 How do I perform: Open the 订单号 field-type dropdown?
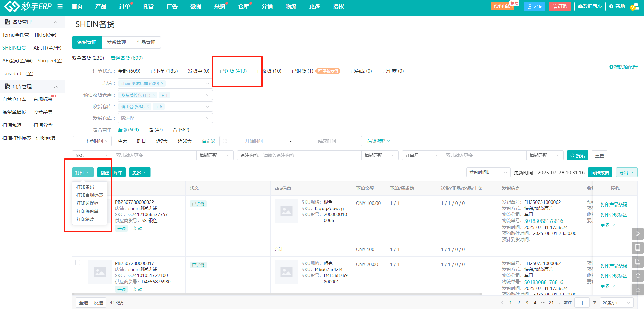[x=423, y=155]
